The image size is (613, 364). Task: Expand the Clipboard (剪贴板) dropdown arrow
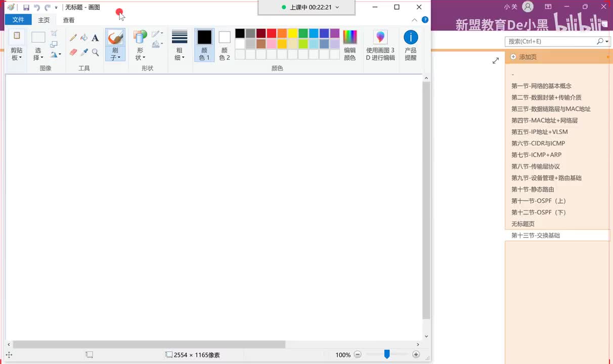pos(21,58)
